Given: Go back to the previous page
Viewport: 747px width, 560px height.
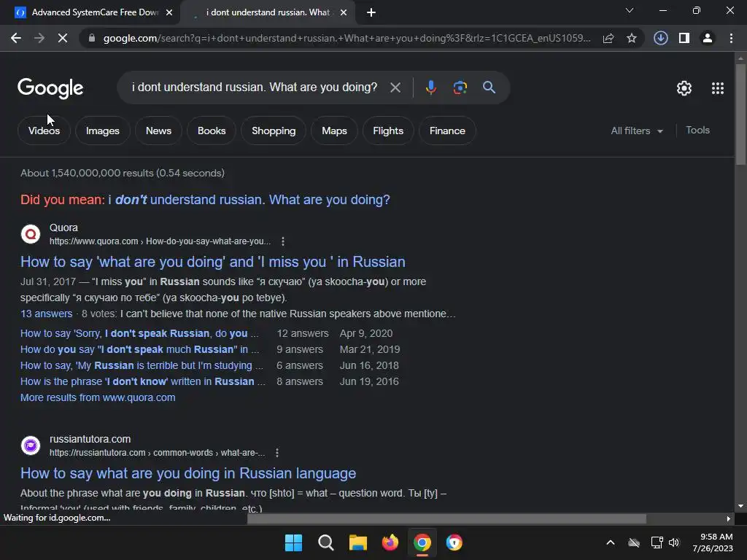Looking at the screenshot, I should pos(16,38).
